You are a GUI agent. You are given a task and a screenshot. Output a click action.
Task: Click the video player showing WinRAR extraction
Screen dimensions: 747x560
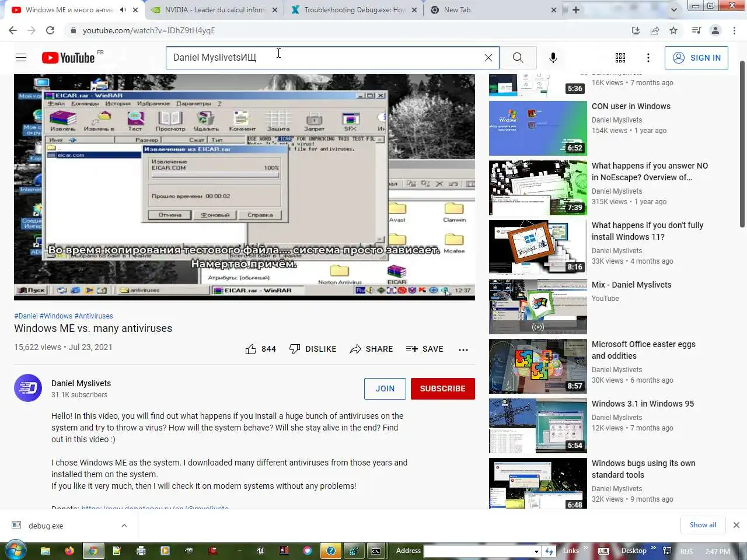245,187
